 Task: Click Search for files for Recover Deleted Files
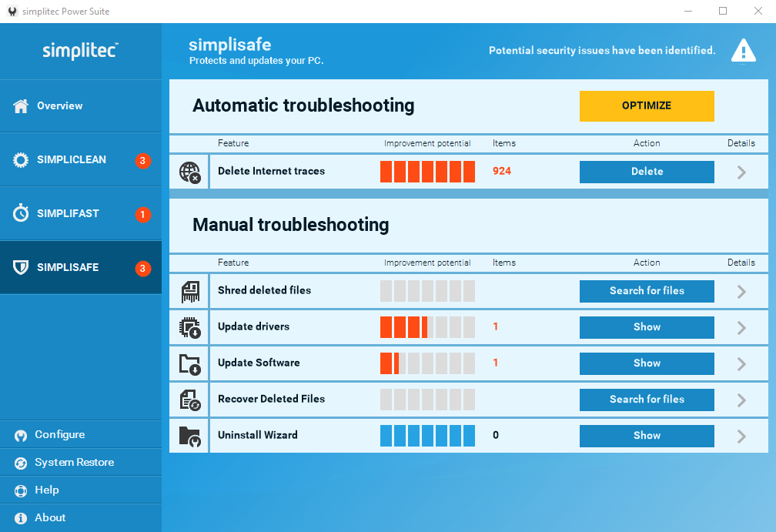[647, 400]
